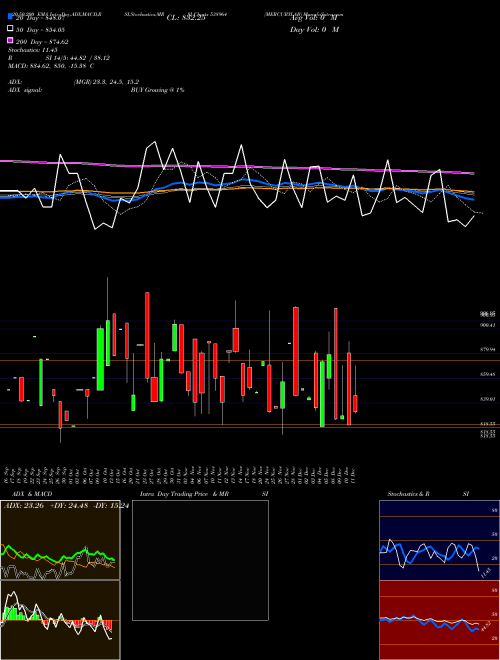Click the 11.43 label at the Stochastics line end
The image size is (500, 660).
point(486,573)
